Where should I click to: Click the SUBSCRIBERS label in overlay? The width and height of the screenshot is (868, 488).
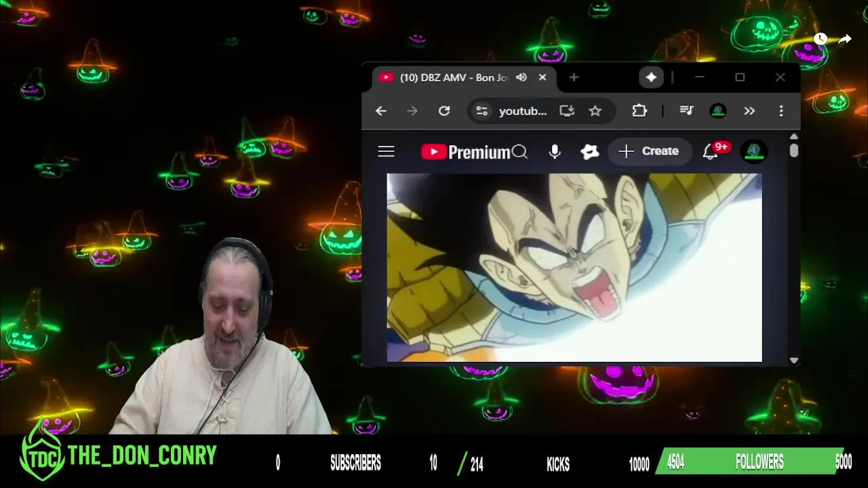pyautogui.click(x=355, y=463)
